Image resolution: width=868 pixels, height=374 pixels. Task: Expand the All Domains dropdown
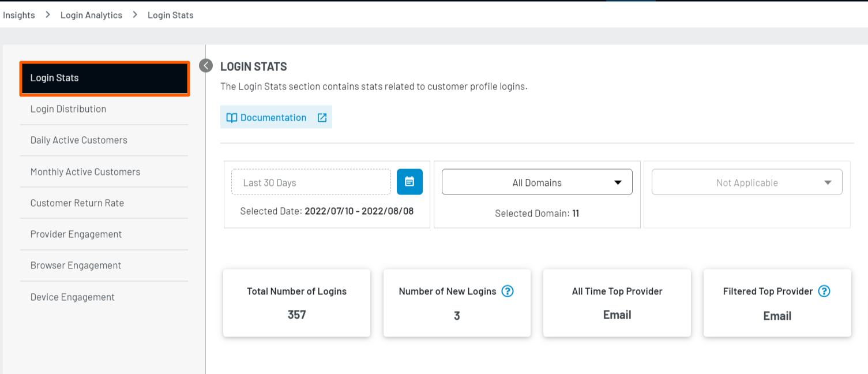click(x=536, y=181)
